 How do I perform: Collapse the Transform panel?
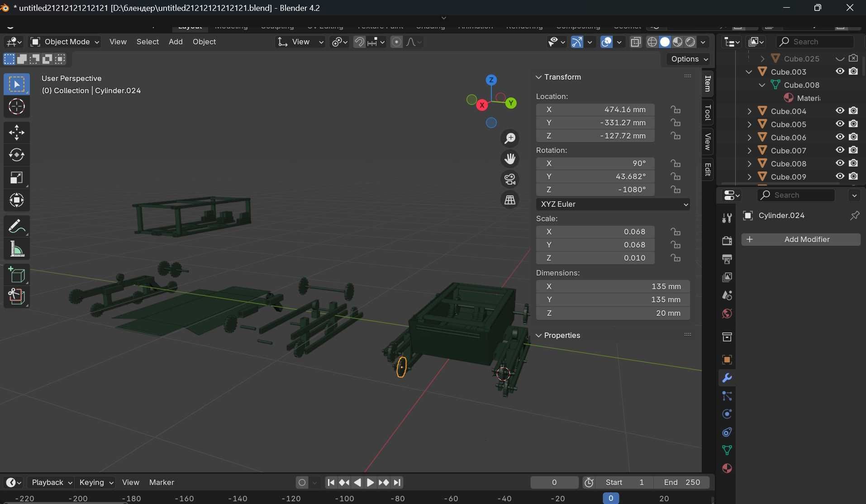[x=539, y=77]
